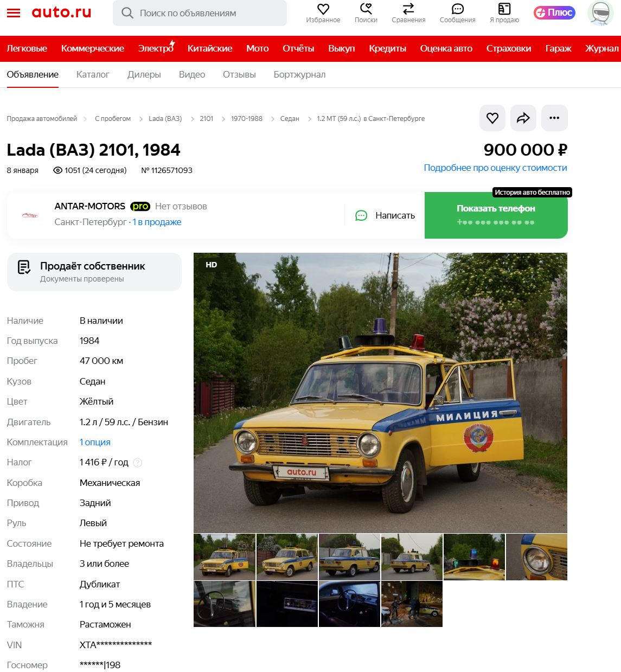
Task: Open Подробнее про оценку стоимости link
Action: pyautogui.click(x=495, y=168)
